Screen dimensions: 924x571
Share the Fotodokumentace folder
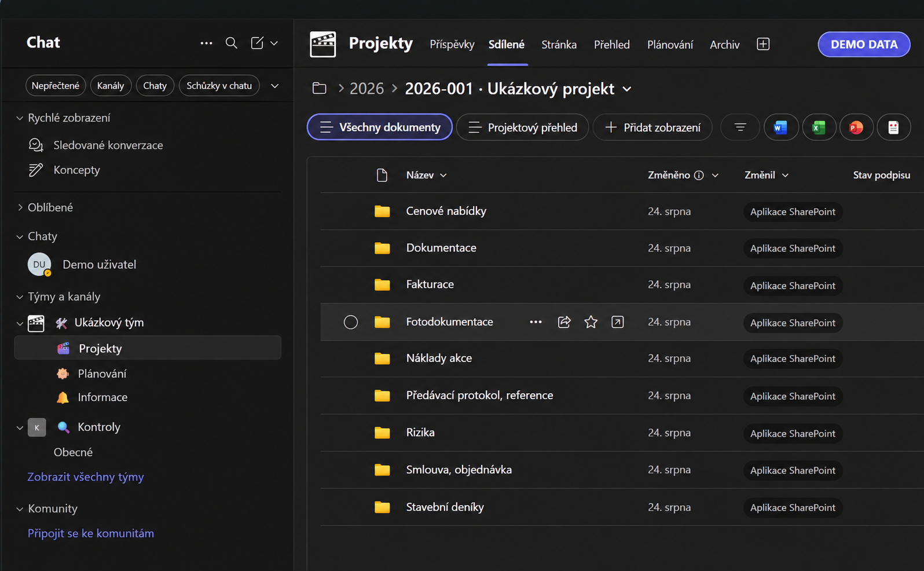click(564, 322)
